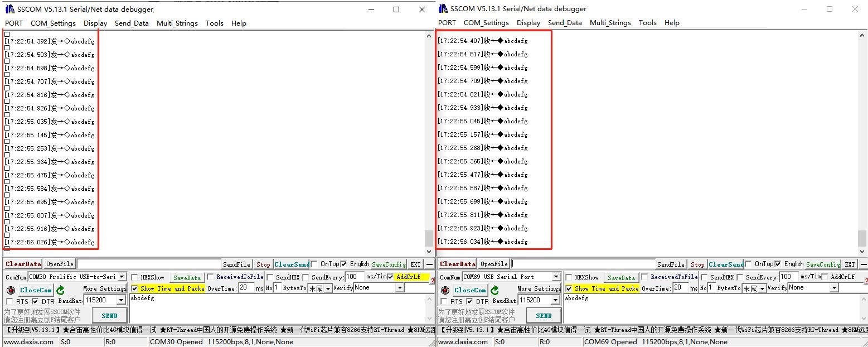Click the SendEvery 100 ms field in COM69 window
The height and width of the screenshot is (347, 868).
click(x=788, y=277)
